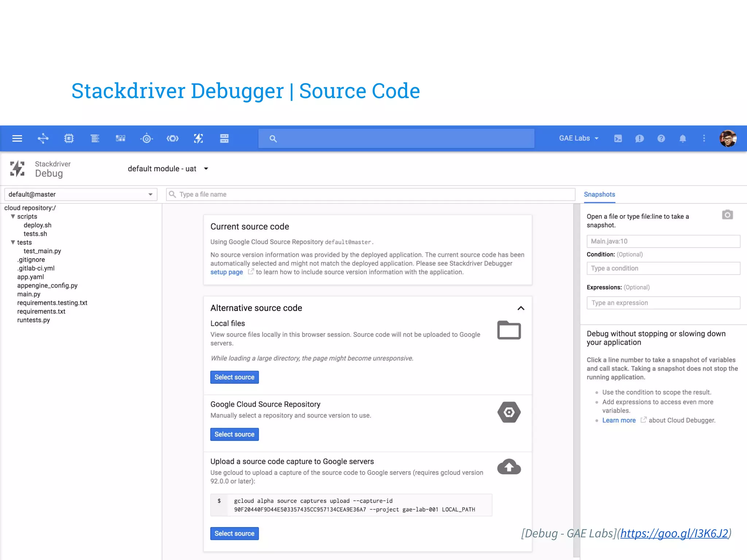Click the top blue search field
The width and height of the screenshot is (747, 560).
click(396, 139)
